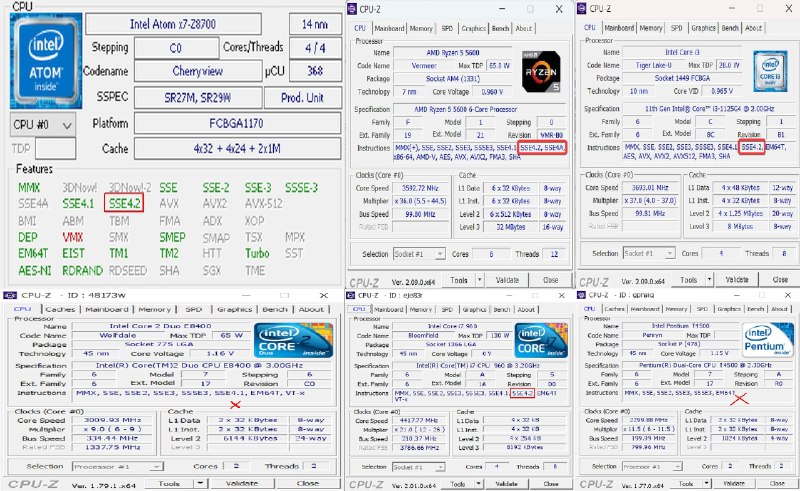
Task: Click the Intel Pentium inside logo
Action: [767, 339]
